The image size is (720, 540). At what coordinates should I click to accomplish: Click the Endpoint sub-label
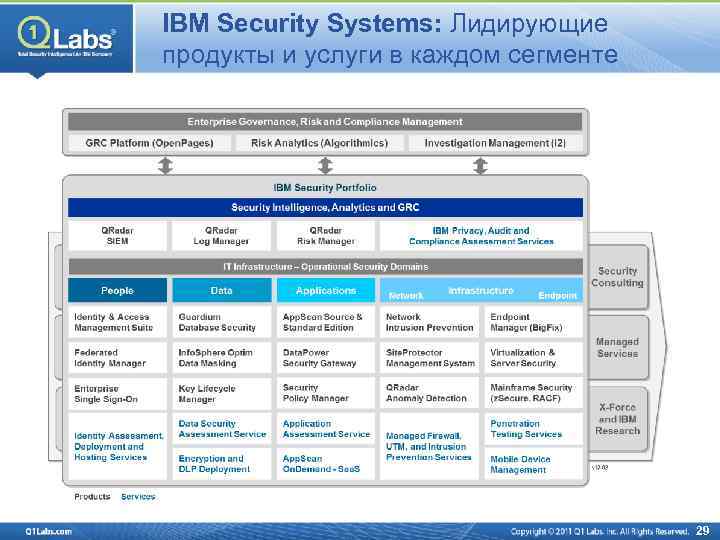click(x=557, y=296)
